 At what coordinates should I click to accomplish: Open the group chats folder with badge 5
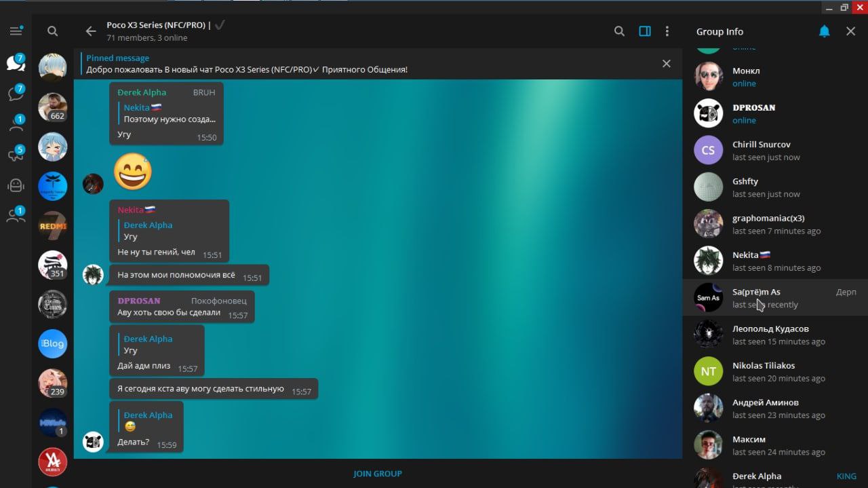tap(16, 155)
